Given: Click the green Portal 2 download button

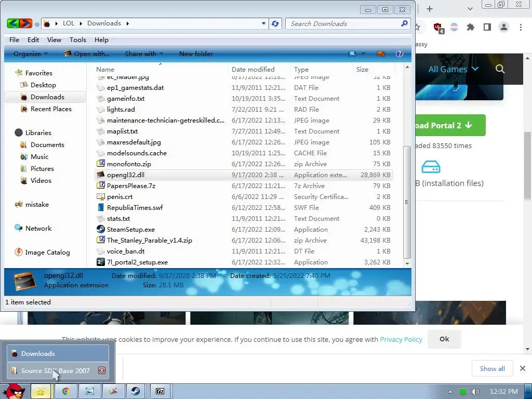Looking at the screenshot, I should coord(450,125).
